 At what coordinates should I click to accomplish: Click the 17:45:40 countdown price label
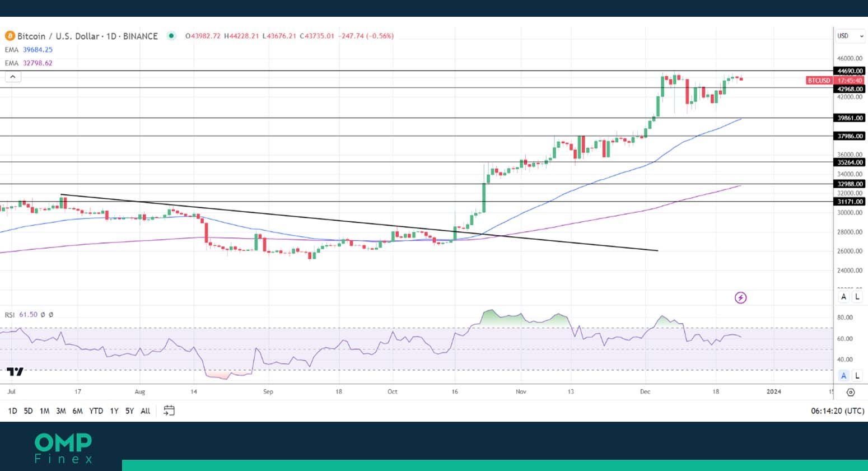pos(850,81)
